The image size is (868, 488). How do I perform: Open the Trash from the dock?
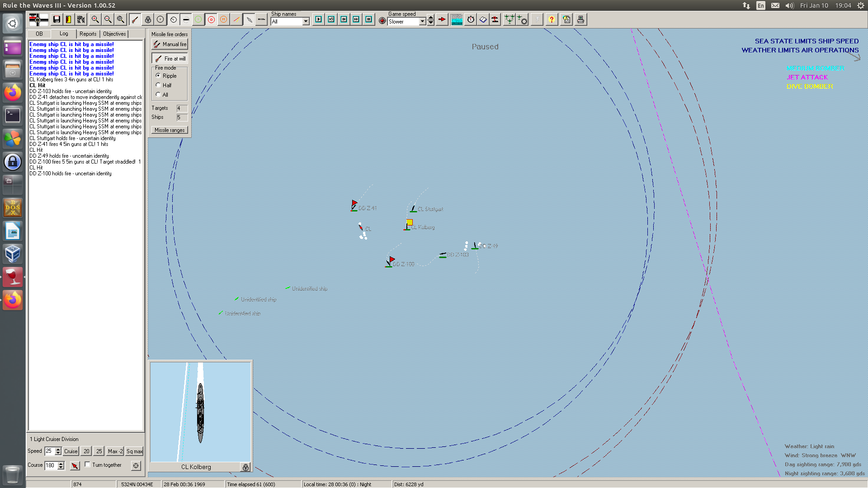click(x=12, y=475)
